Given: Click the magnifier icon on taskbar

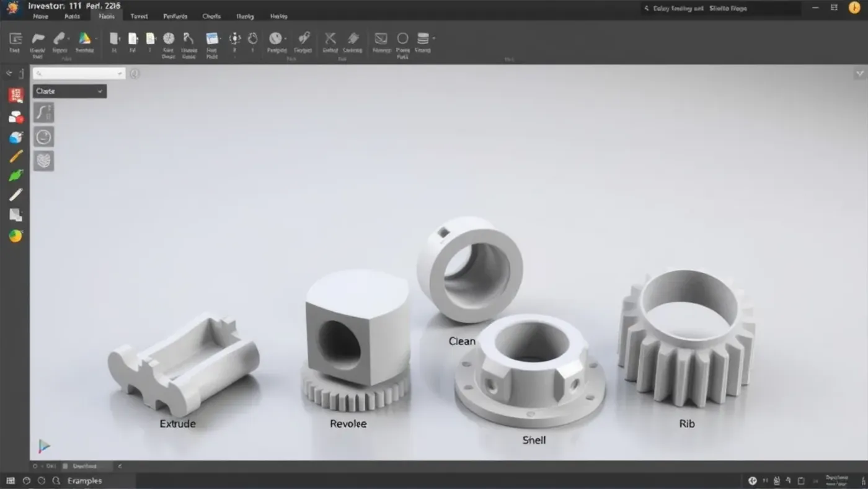Looking at the screenshot, I should (56, 481).
